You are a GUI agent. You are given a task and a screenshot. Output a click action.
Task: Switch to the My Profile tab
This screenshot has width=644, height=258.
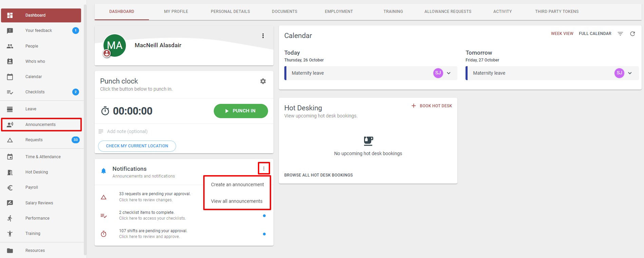176,12
